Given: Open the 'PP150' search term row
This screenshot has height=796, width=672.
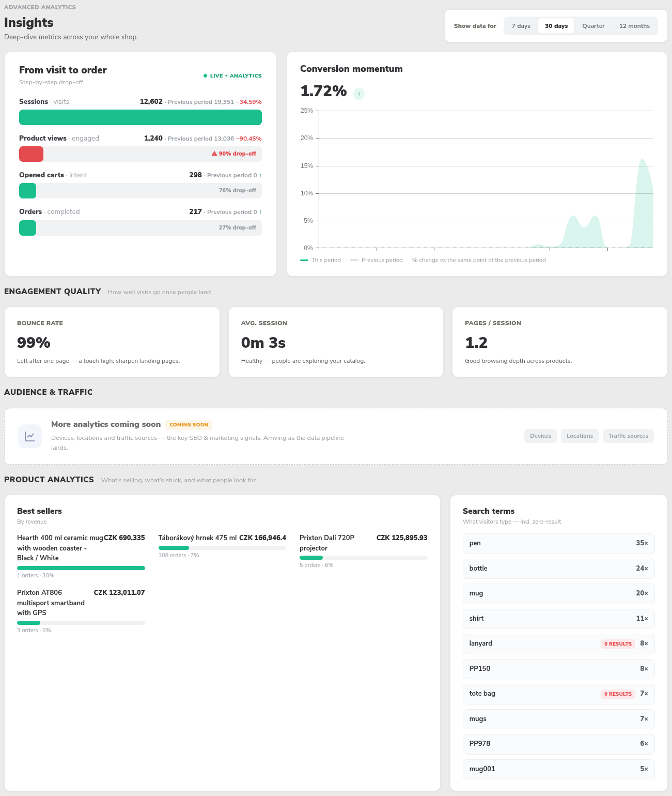Looking at the screenshot, I should (x=559, y=669).
